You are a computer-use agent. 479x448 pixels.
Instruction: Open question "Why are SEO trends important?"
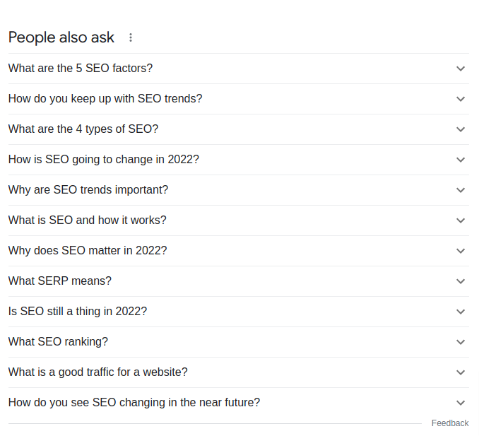click(x=88, y=190)
